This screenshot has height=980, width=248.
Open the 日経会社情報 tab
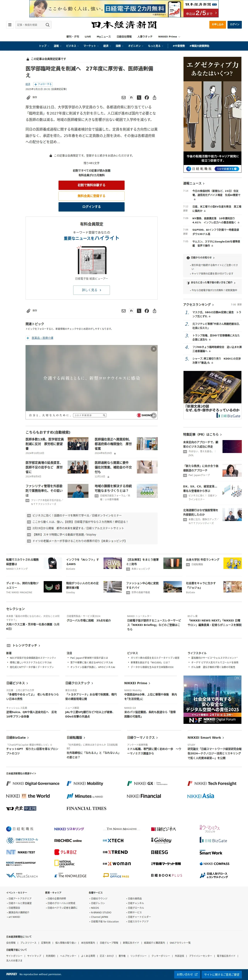point(124,37)
